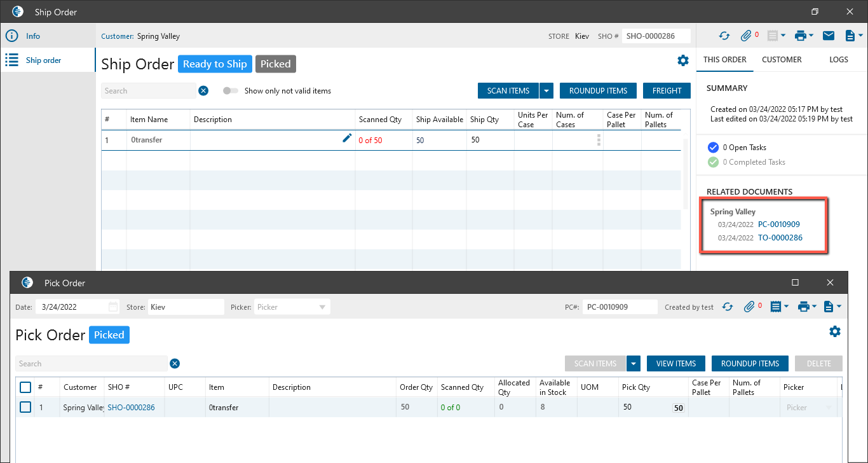This screenshot has height=463, width=868.
Task: Open document icon in Pick Order toolbar
Action: (x=828, y=307)
